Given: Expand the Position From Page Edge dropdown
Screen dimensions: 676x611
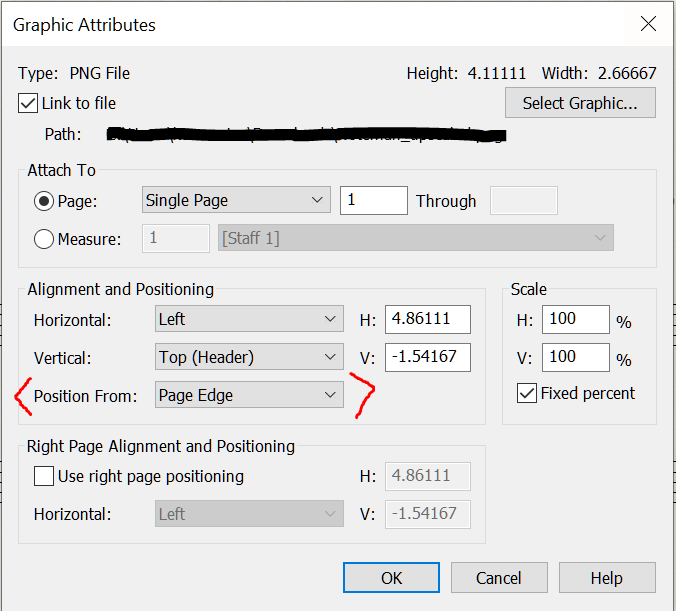Looking at the screenshot, I should [249, 396].
